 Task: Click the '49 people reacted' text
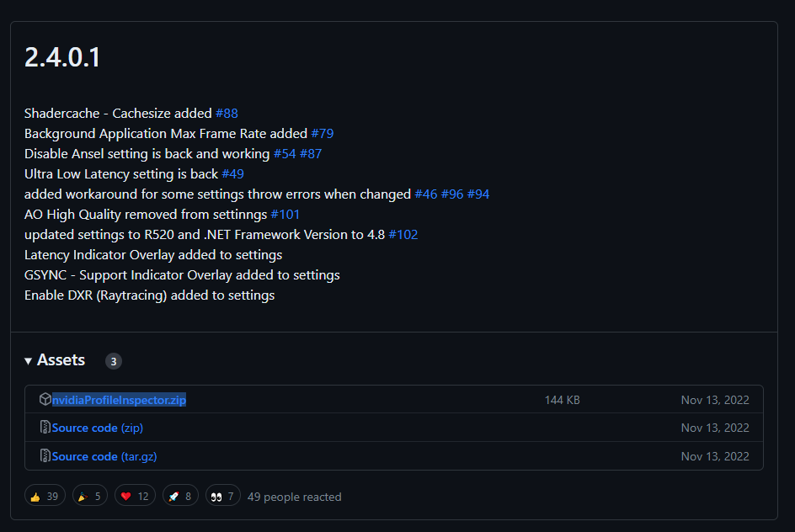click(x=294, y=497)
